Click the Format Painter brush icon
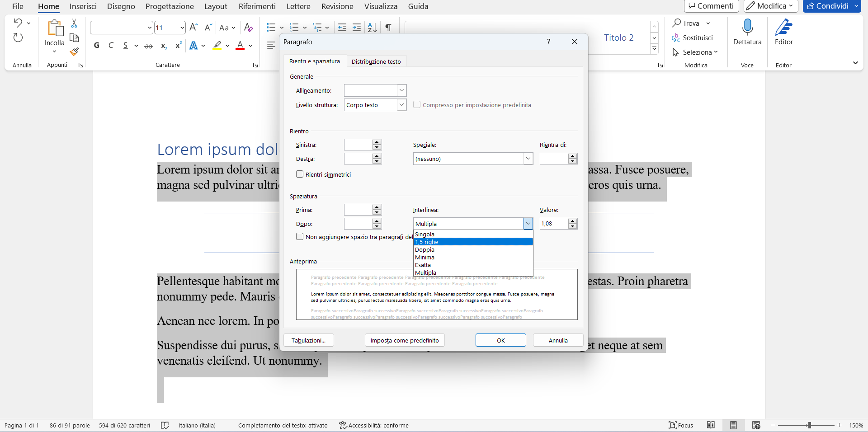 [x=75, y=52]
